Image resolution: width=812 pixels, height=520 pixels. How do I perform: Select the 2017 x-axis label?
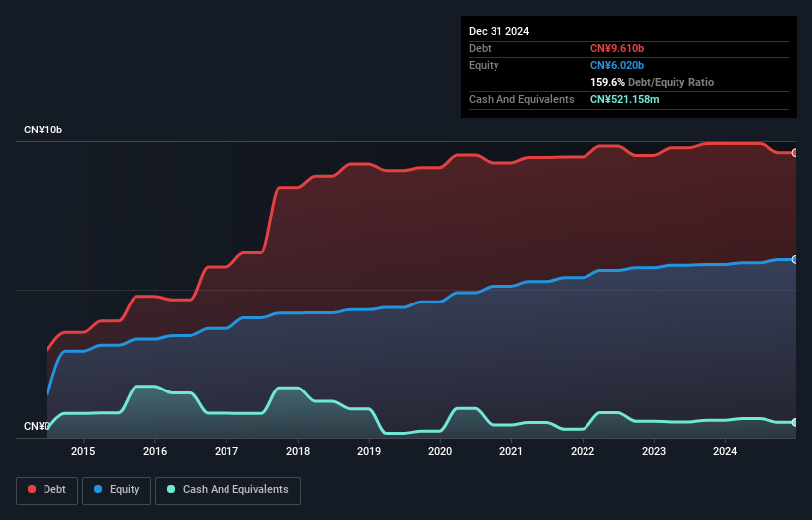point(226,451)
